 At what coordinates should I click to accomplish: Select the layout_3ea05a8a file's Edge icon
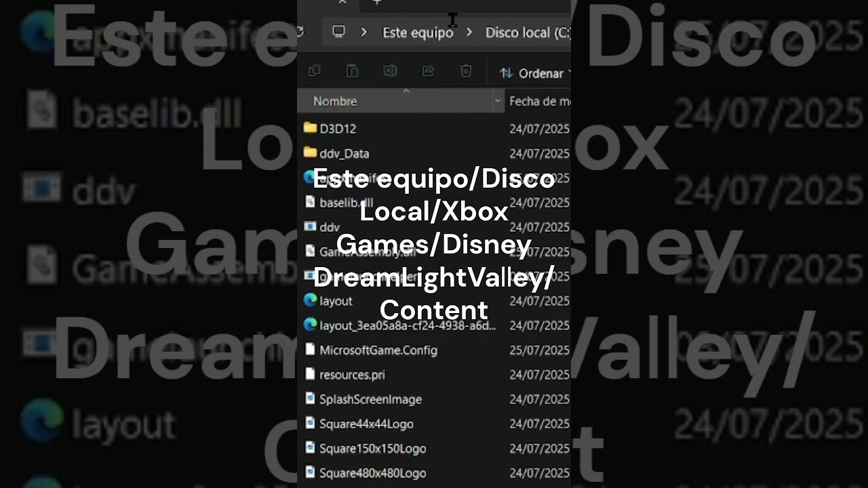310,325
